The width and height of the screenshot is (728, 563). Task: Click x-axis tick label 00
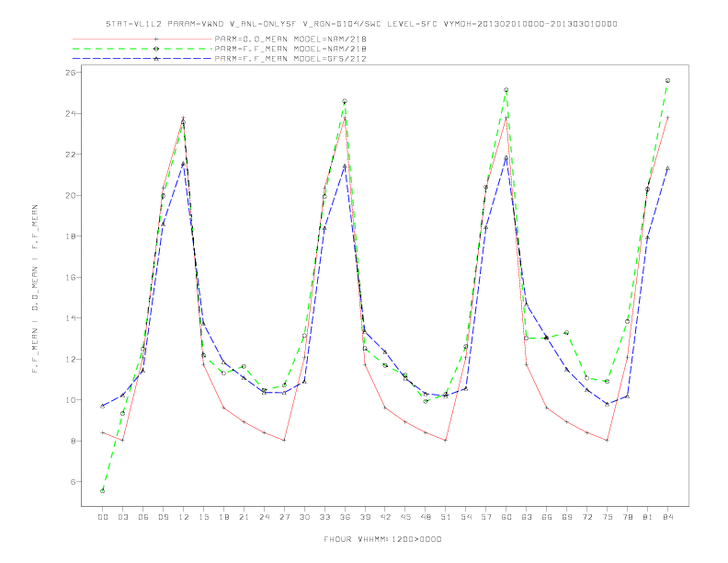(x=103, y=517)
